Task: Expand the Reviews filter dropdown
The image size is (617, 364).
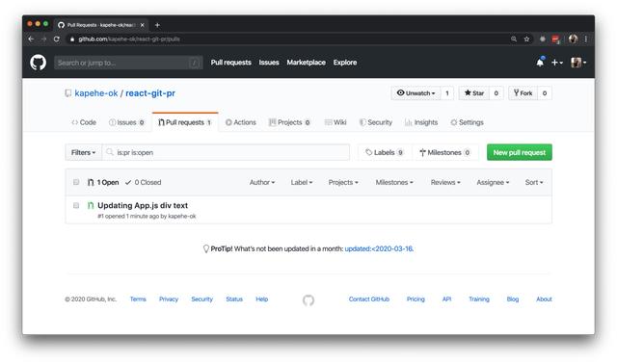Action: coord(445,182)
